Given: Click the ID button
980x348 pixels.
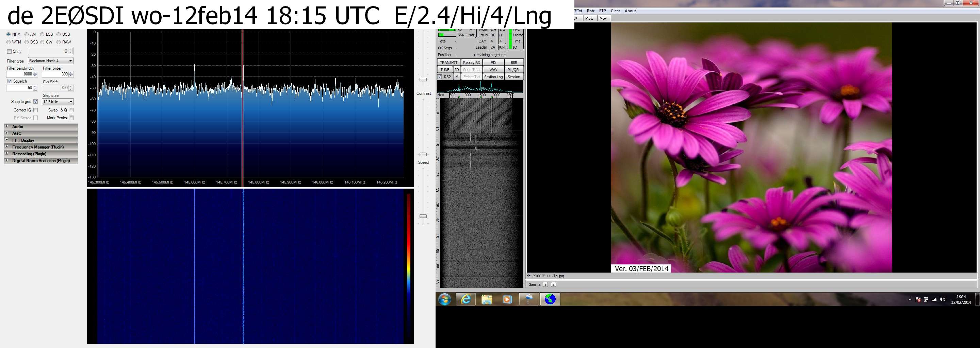Looking at the screenshot, I should tap(457, 70).
